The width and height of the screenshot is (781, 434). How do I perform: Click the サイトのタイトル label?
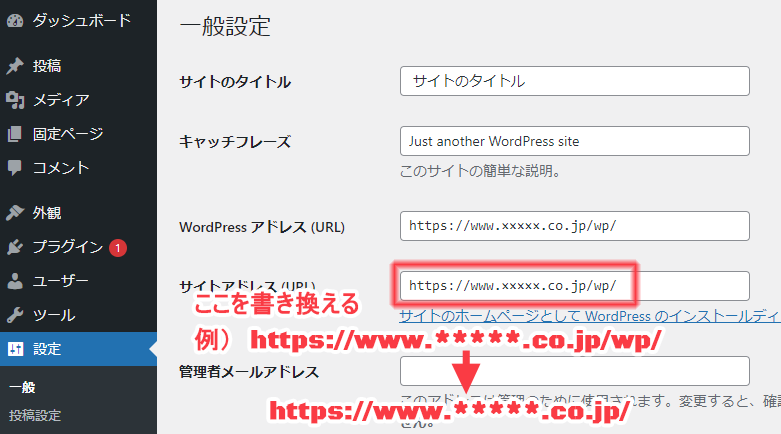[235, 82]
